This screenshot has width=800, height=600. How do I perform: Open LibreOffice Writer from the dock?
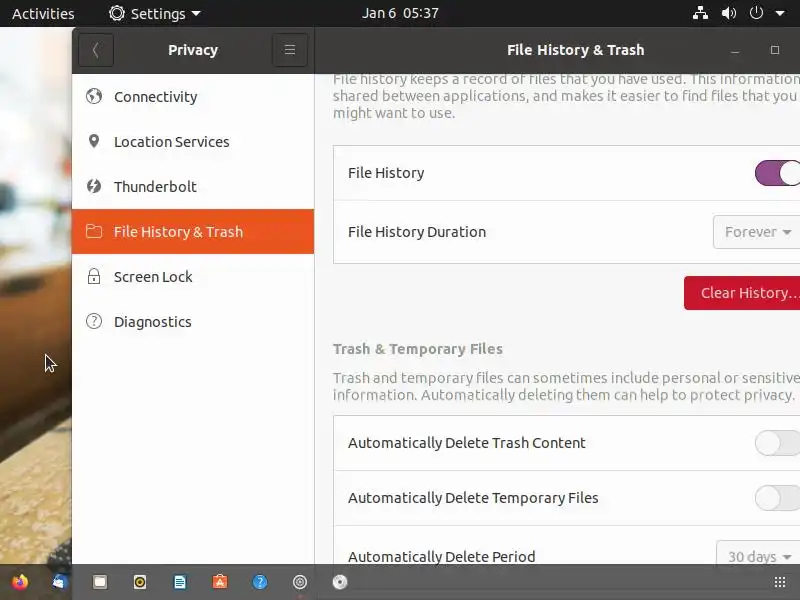coord(180,582)
